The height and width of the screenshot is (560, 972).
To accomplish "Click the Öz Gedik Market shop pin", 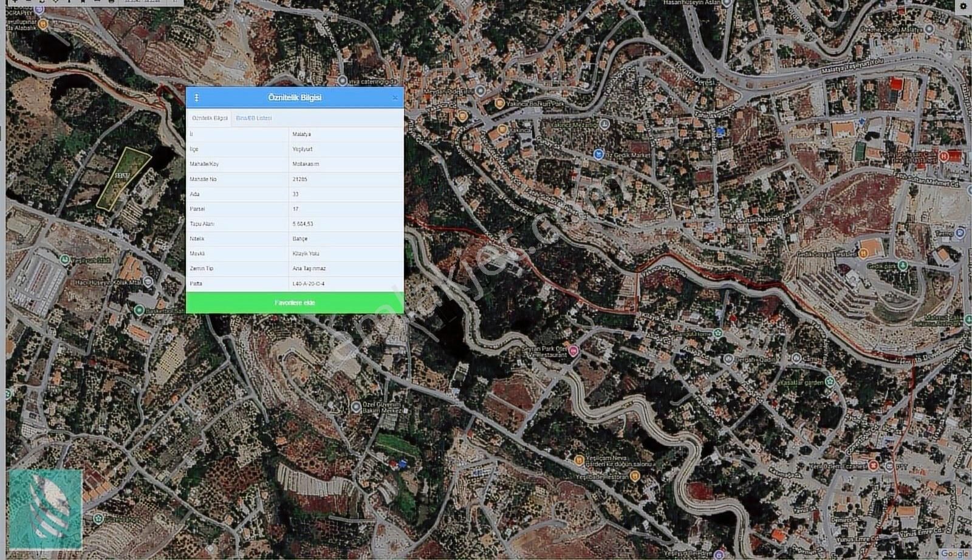I will [598, 154].
